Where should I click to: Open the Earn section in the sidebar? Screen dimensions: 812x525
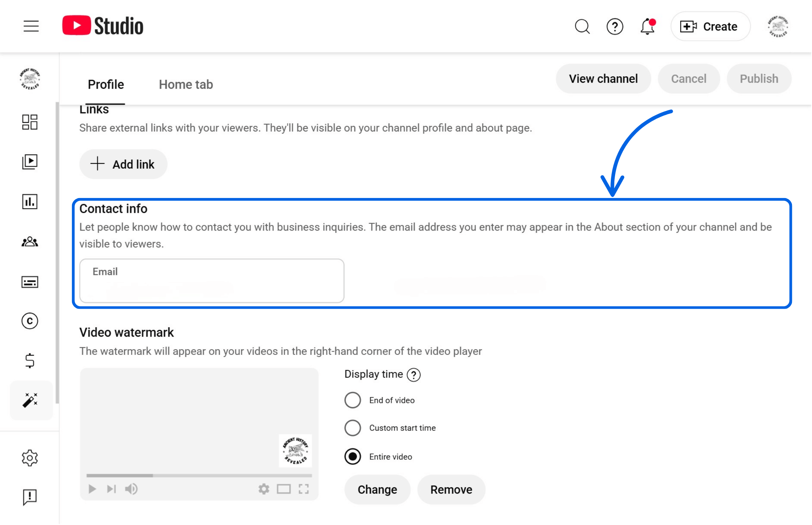pos(30,361)
